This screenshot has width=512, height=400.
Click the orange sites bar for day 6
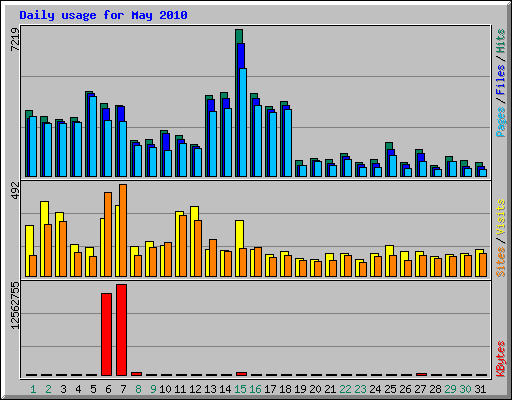(108, 234)
